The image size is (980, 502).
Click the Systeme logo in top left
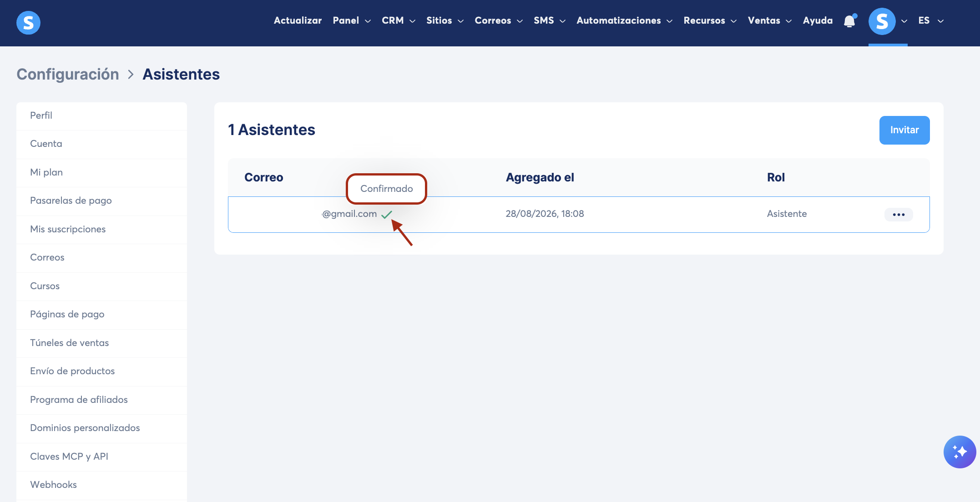(28, 22)
